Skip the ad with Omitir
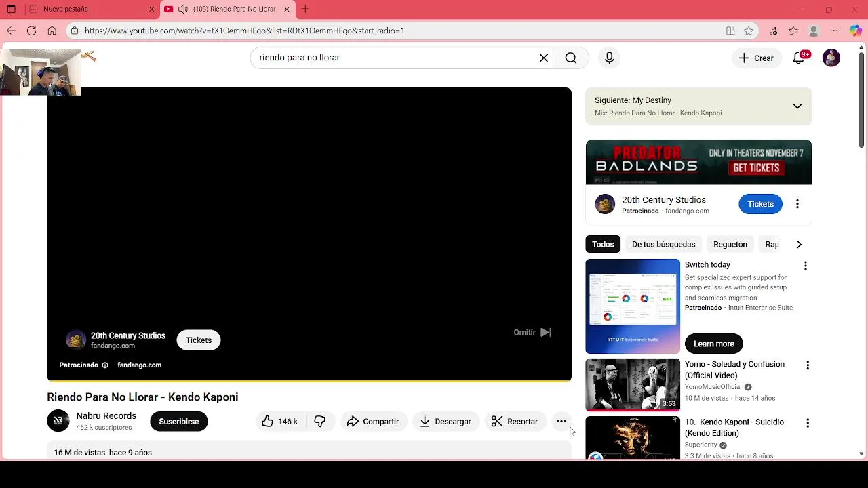This screenshot has width=868, height=488. (532, 332)
